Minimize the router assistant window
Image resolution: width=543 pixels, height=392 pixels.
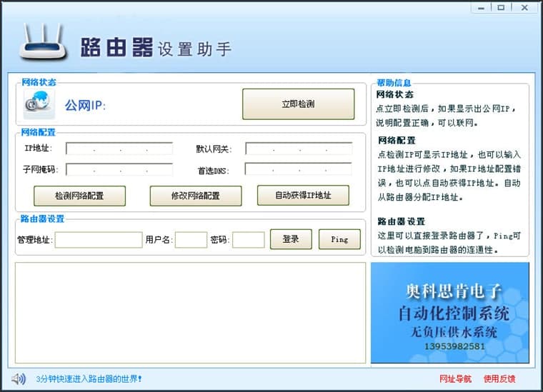point(481,8)
